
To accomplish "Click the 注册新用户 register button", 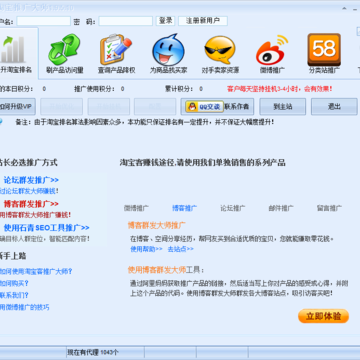I will tap(203, 21).
